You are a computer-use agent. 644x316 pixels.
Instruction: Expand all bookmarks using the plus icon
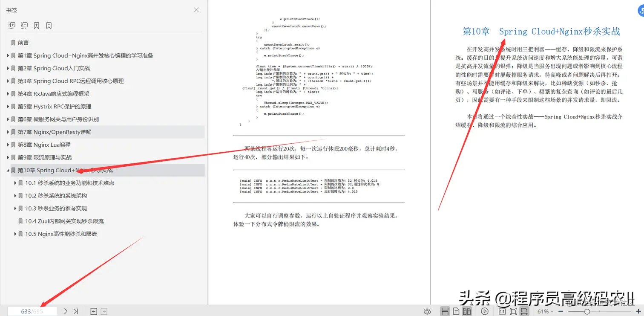click(x=12, y=25)
